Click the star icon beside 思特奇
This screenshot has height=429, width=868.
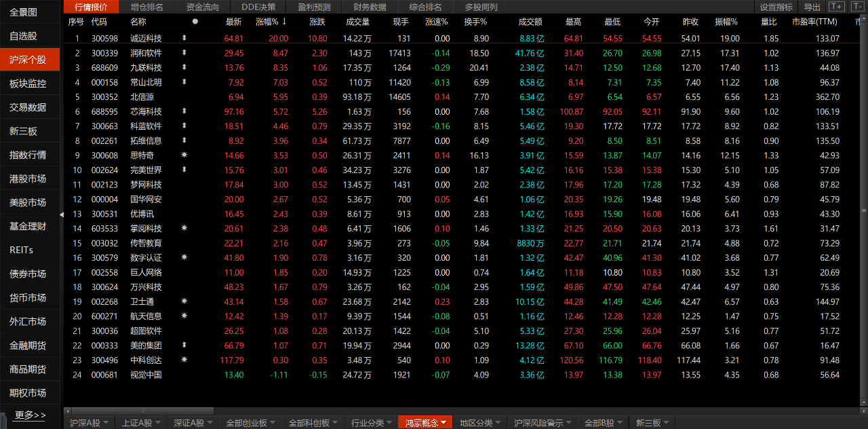tap(184, 155)
